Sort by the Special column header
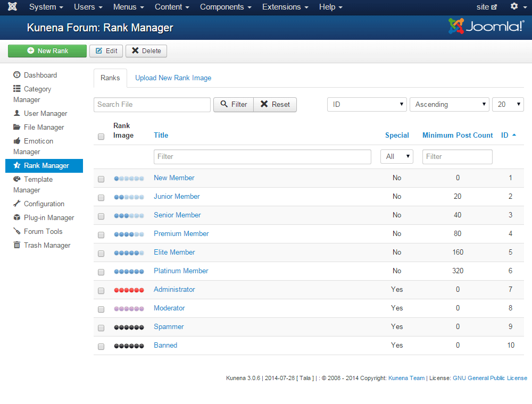Screen dimensions: 532x404 (x=397, y=135)
